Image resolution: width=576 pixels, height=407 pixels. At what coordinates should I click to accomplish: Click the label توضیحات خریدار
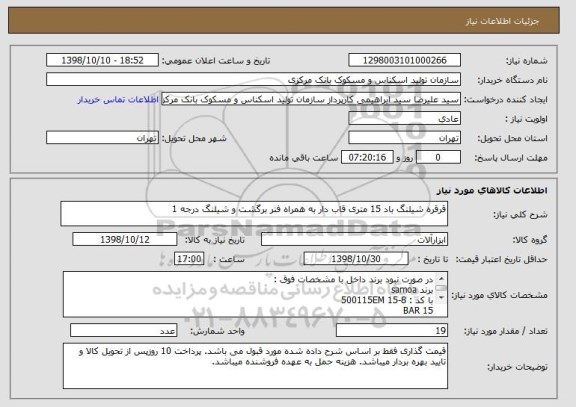pyautogui.click(x=517, y=367)
